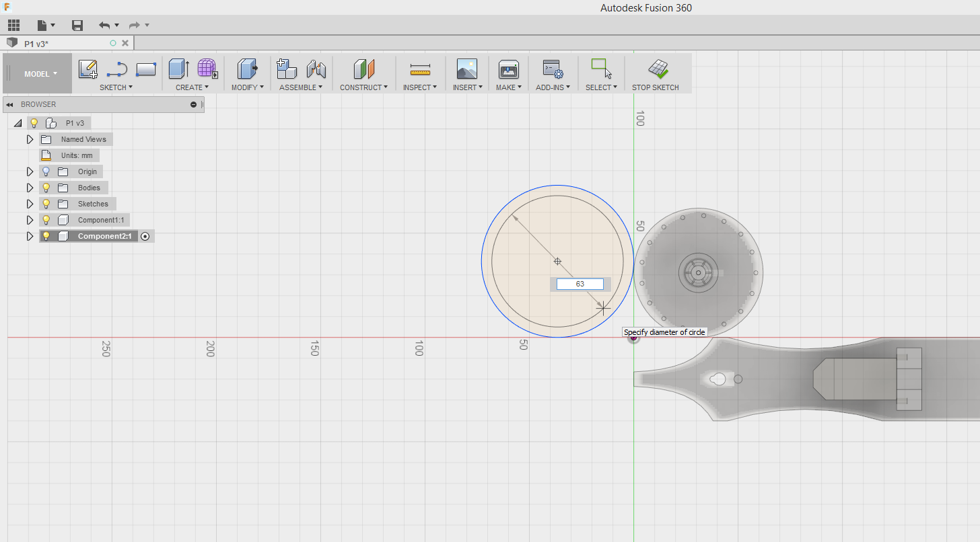Pick the Inspect measure ruler icon

(420, 69)
